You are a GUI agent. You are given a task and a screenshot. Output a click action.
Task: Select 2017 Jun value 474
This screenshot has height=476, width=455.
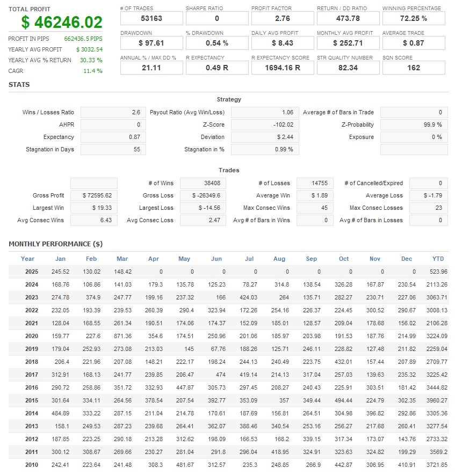tap(221, 375)
